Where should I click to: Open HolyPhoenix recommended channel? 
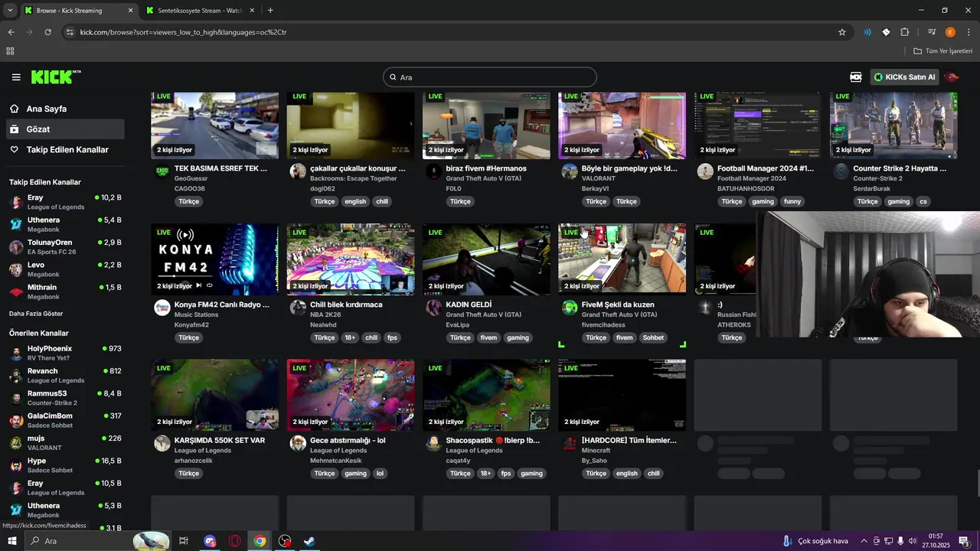point(64,353)
